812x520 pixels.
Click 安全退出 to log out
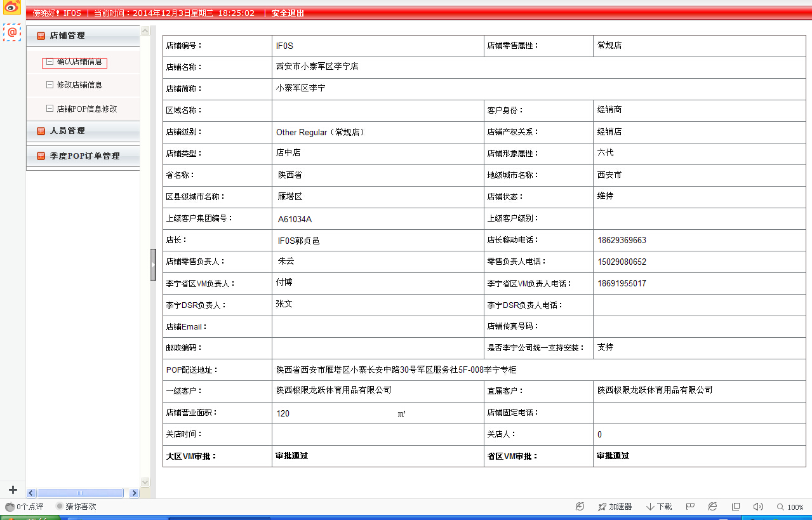[288, 13]
